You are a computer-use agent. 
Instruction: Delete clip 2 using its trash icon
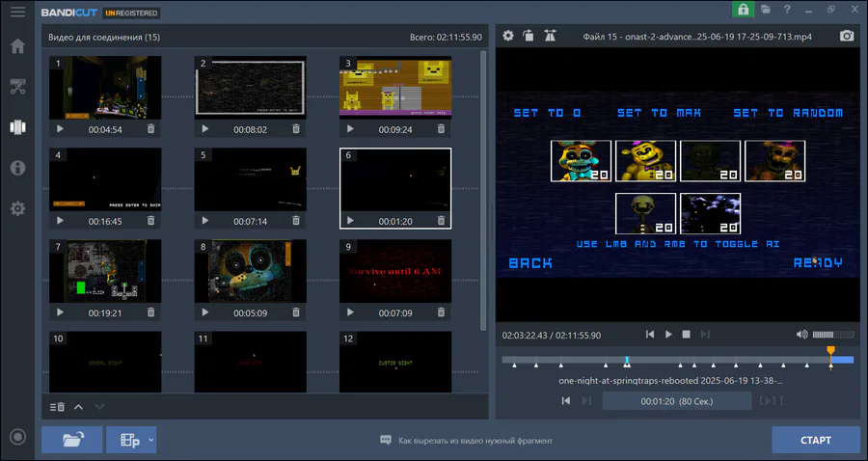coord(296,129)
